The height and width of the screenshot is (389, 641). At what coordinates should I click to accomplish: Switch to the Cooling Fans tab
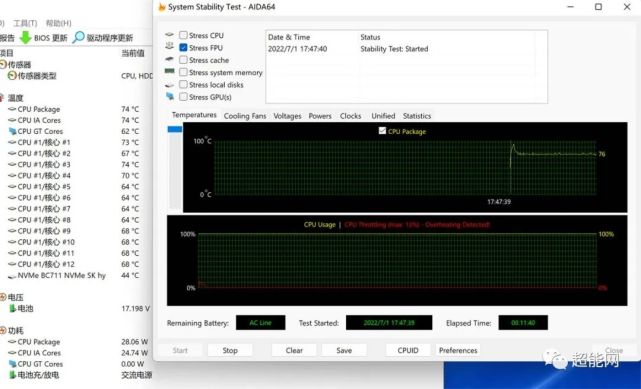(x=245, y=116)
